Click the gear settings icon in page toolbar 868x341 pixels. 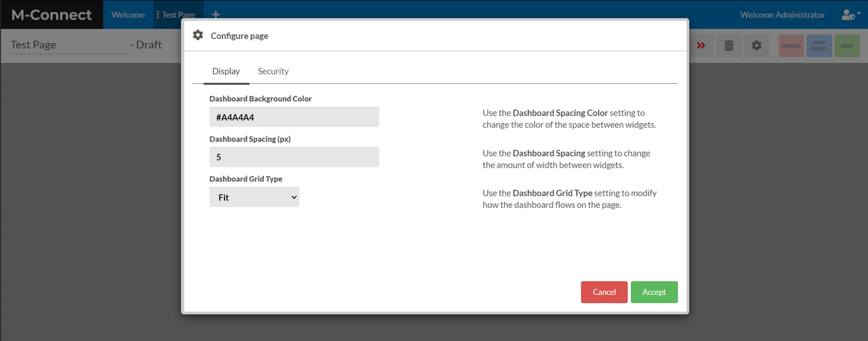click(757, 46)
